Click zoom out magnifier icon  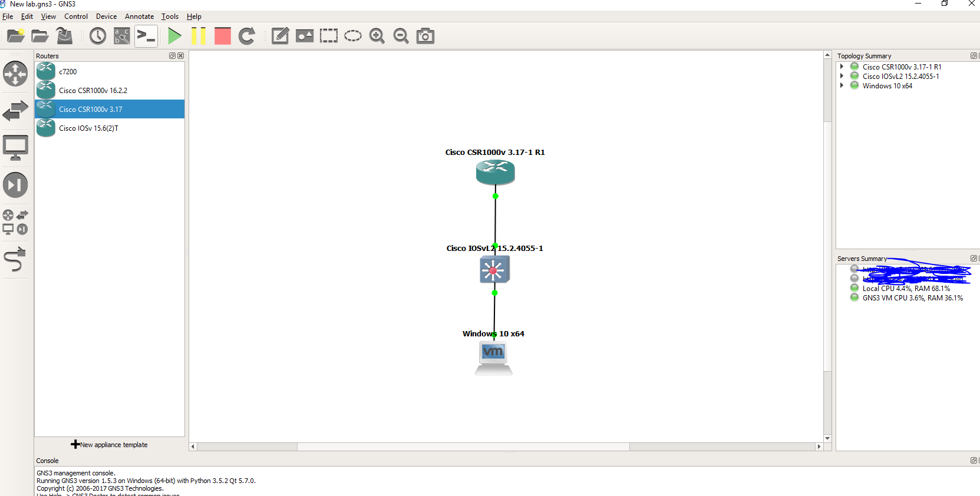coord(401,36)
